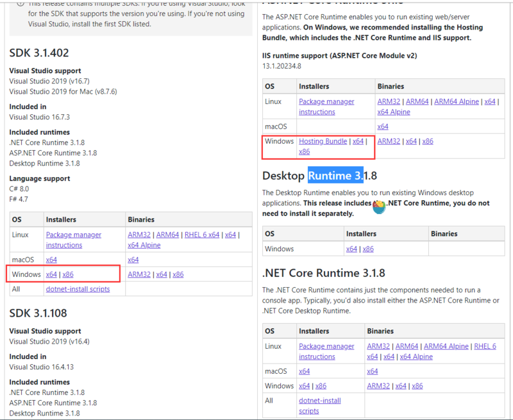The height and width of the screenshot is (420, 513).
Task: Click the SDK 3.1.402 heading
Action: click(39, 53)
